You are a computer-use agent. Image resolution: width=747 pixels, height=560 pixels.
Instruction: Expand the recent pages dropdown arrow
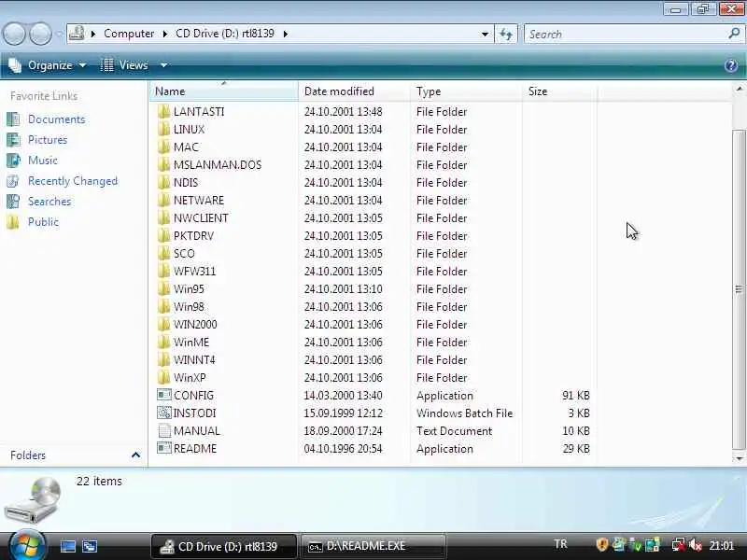tap(59, 34)
